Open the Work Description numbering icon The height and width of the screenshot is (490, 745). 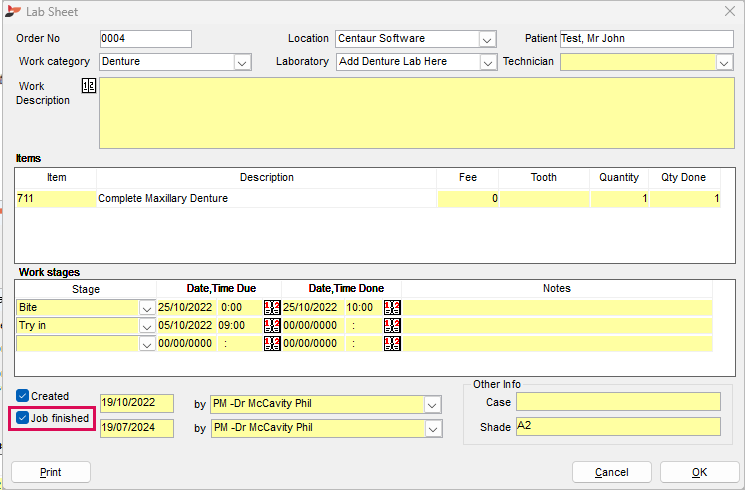pos(89,86)
